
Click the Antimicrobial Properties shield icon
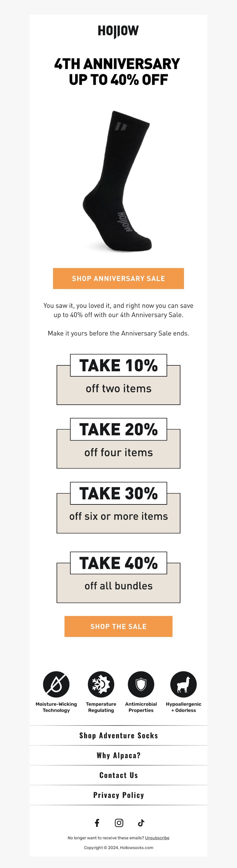141,684
